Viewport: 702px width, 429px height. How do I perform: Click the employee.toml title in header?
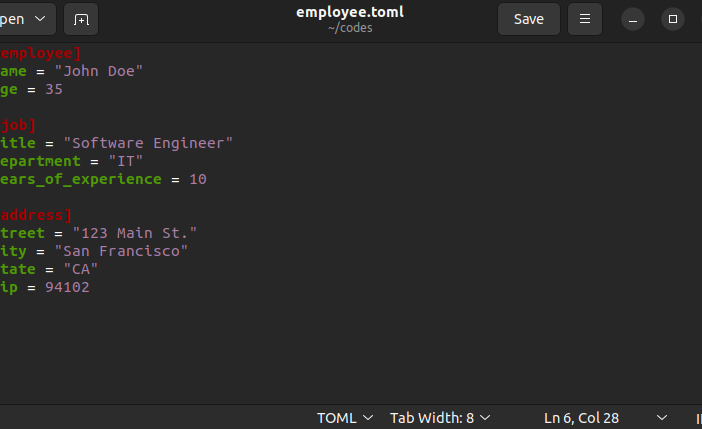(x=350, y=12)
